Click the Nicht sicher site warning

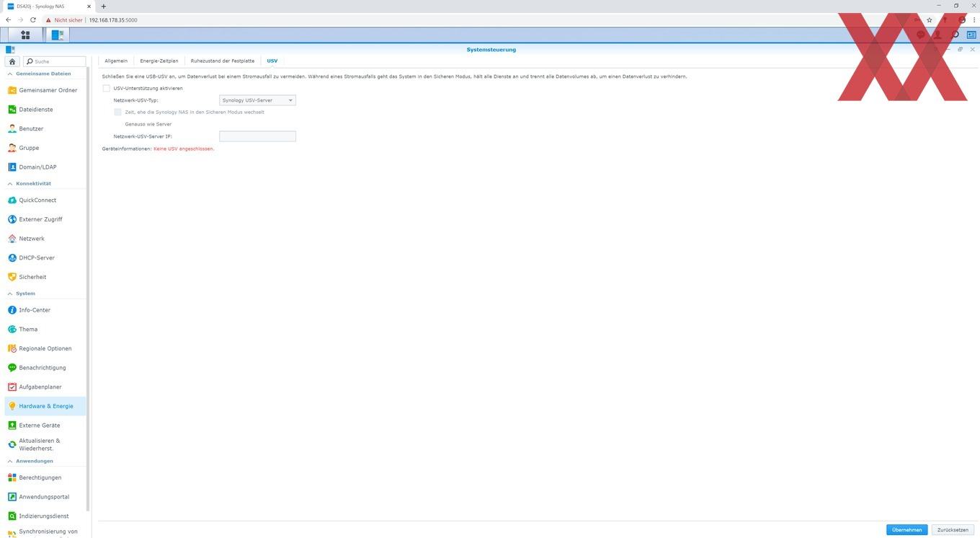(65, 20)
